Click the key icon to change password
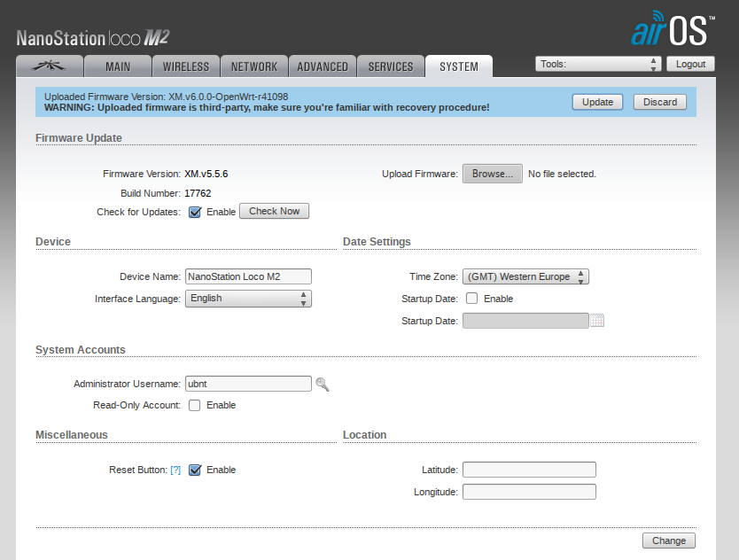 (323, 385)
